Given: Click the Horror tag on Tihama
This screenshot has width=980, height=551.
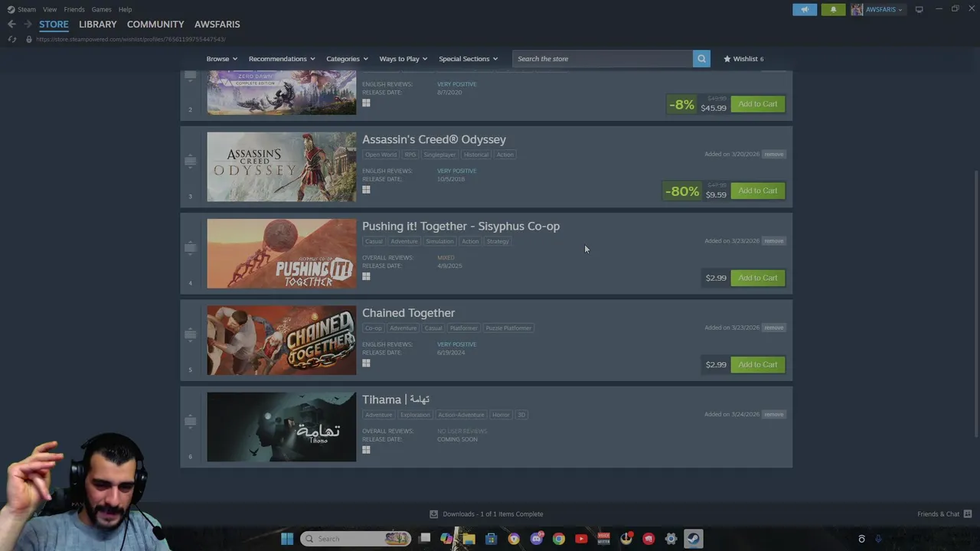Looking at the screenshot, I should (x=501, y=415).
